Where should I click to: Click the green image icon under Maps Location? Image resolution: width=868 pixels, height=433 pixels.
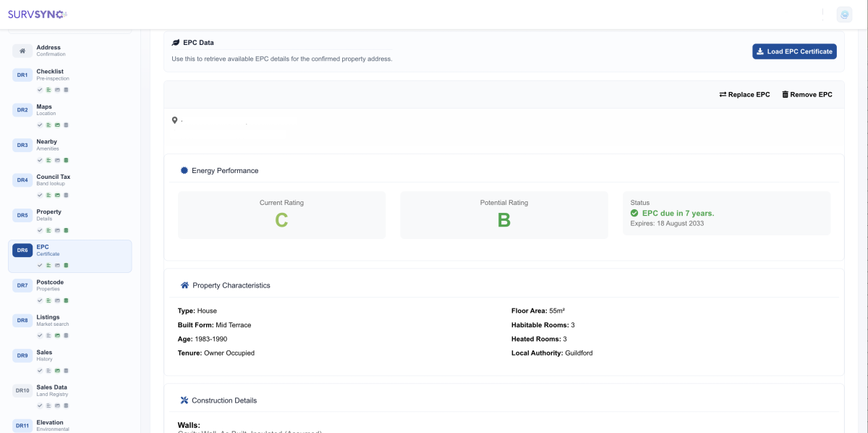pyautogui.click(x=57, y=125)
